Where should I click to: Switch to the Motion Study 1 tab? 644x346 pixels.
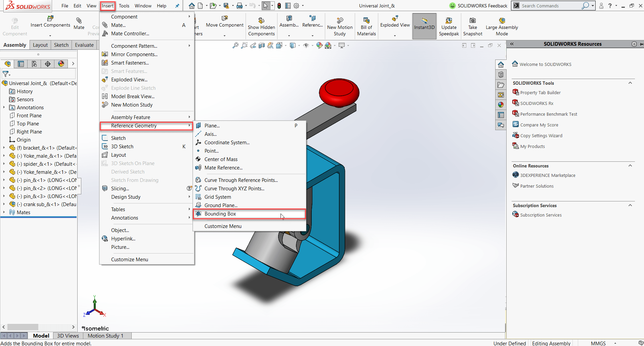105,336
